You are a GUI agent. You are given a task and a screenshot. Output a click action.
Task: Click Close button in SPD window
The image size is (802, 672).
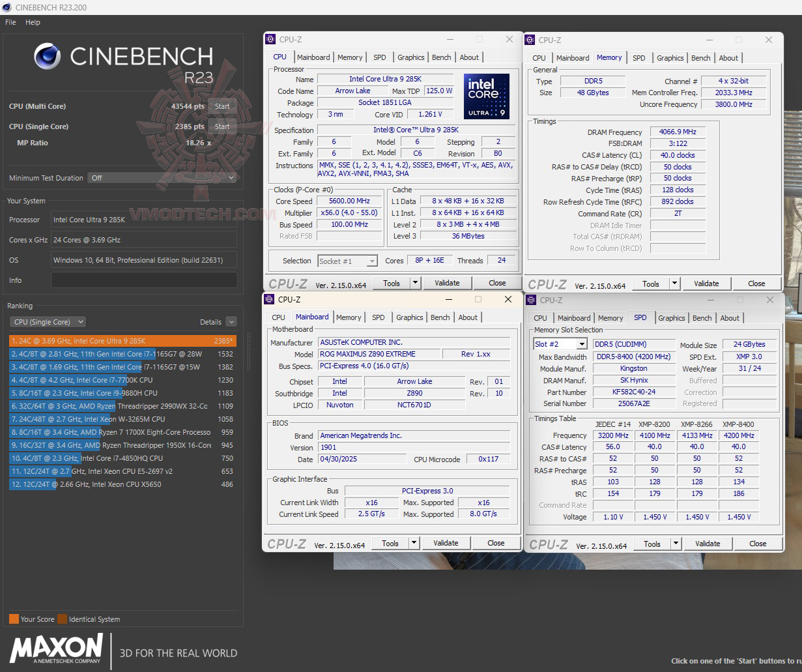(x=758, y=544)
